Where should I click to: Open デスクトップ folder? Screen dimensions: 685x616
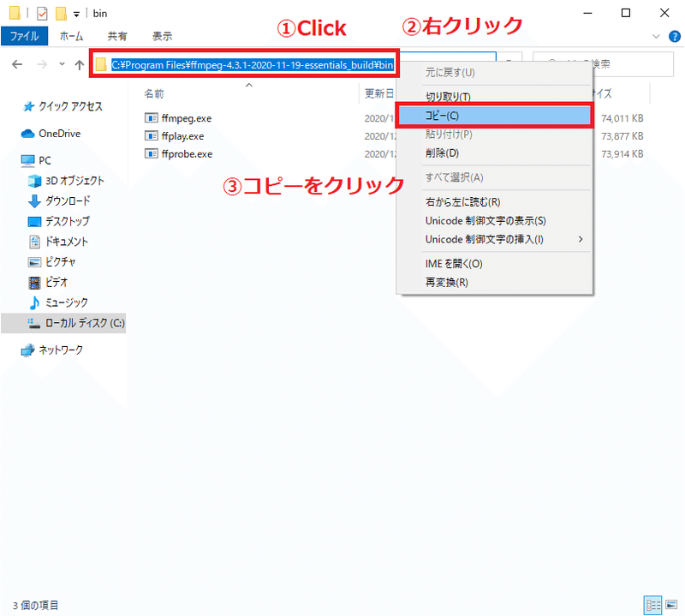point(68,221)
